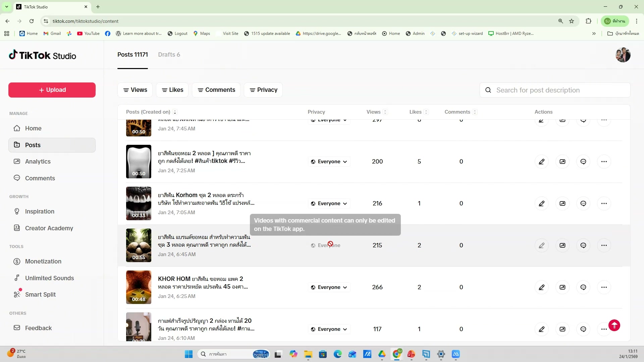Open privacy dropdown for coffee post
Image resolution: width=644 pixels, height=362 pixels.
point(329,329)
